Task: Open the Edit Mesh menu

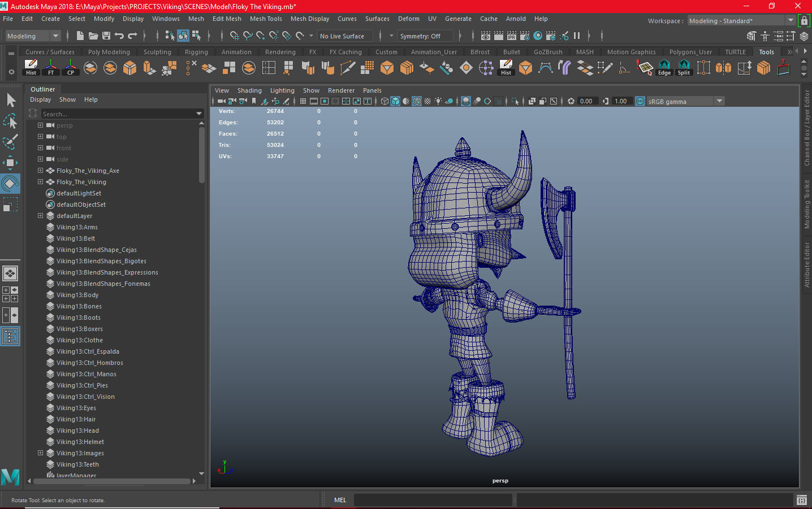Action: tap(227, 19)
